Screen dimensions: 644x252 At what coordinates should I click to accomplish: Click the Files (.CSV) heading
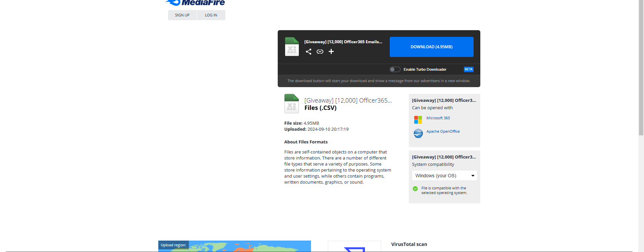tap(320, 108)
